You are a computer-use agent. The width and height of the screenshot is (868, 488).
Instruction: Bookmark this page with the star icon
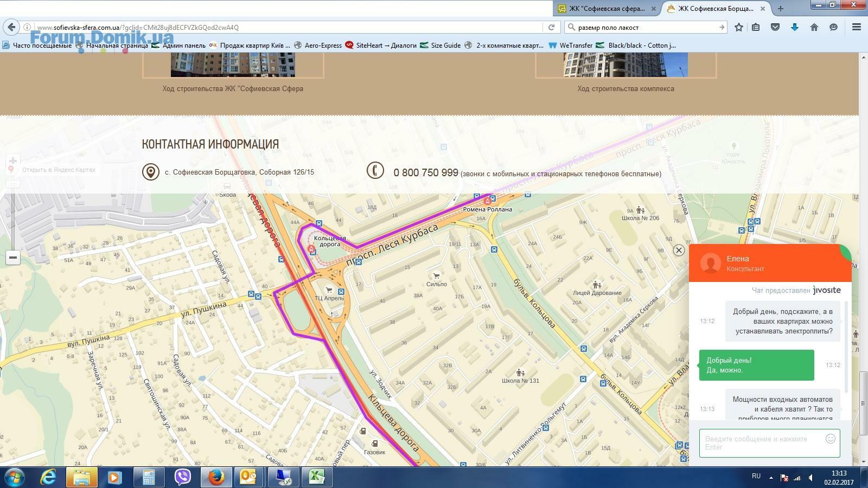(738, 27)
